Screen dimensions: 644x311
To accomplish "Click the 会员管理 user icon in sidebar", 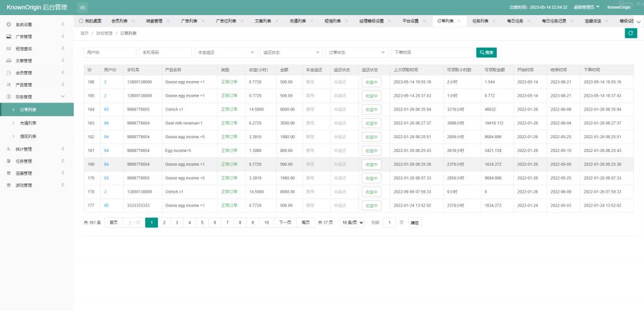I will coord(8,73).
